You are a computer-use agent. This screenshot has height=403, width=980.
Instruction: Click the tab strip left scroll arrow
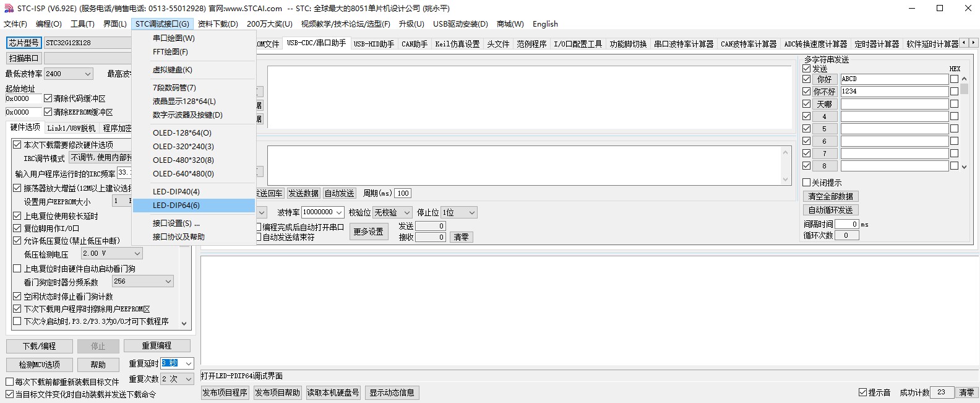click(965, 43)
